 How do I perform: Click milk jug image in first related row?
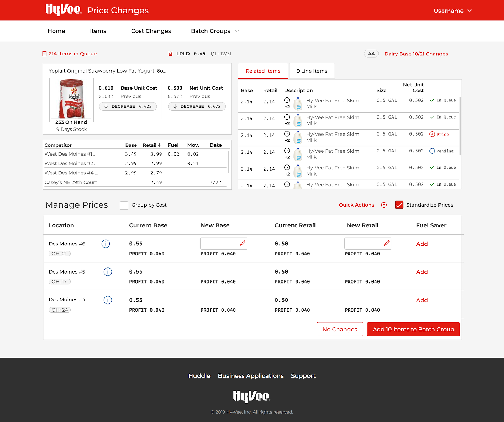(x=298, y=104)
